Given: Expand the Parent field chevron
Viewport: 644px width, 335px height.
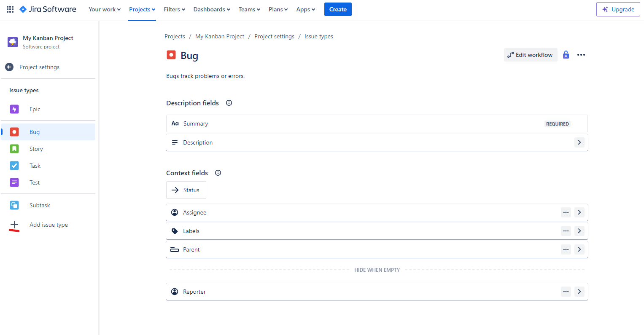Looking at the screenshot, I should tap(579, 249).
